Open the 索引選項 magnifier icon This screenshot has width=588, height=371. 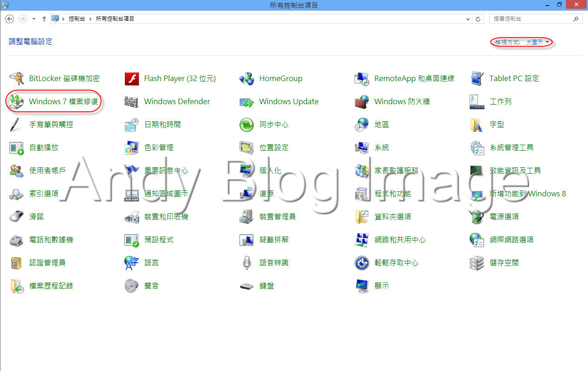(17, 194)
